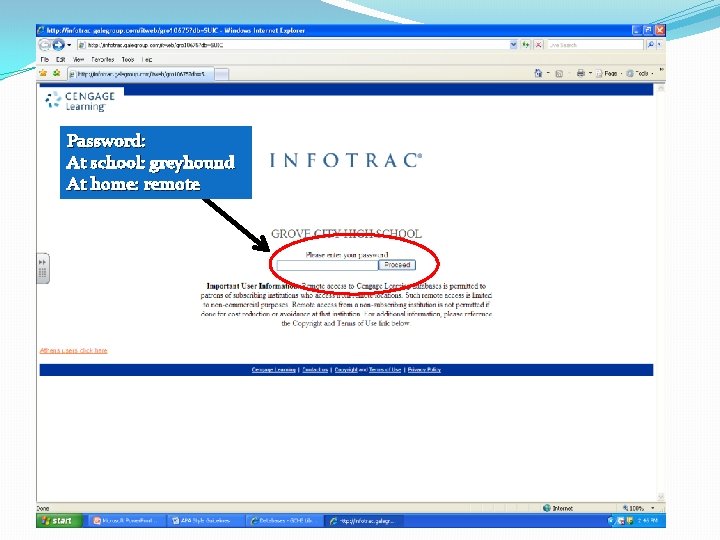
Task: Click the Windows Start button
Action: point(59,521)
